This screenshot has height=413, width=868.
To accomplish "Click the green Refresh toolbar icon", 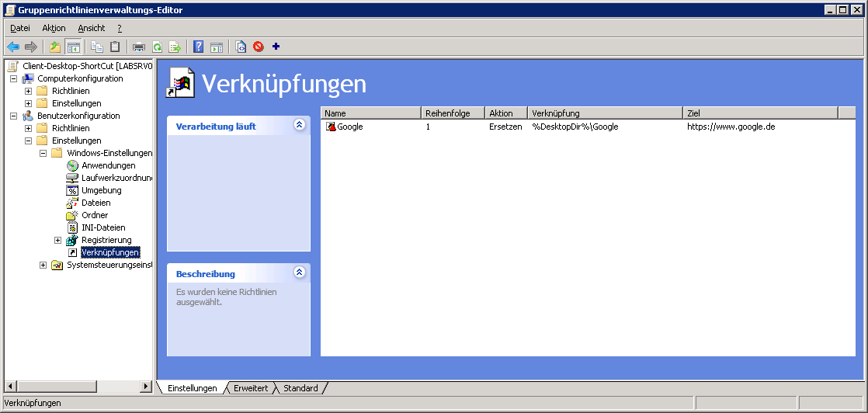I will pyautogui.click(x=157, y=47).
